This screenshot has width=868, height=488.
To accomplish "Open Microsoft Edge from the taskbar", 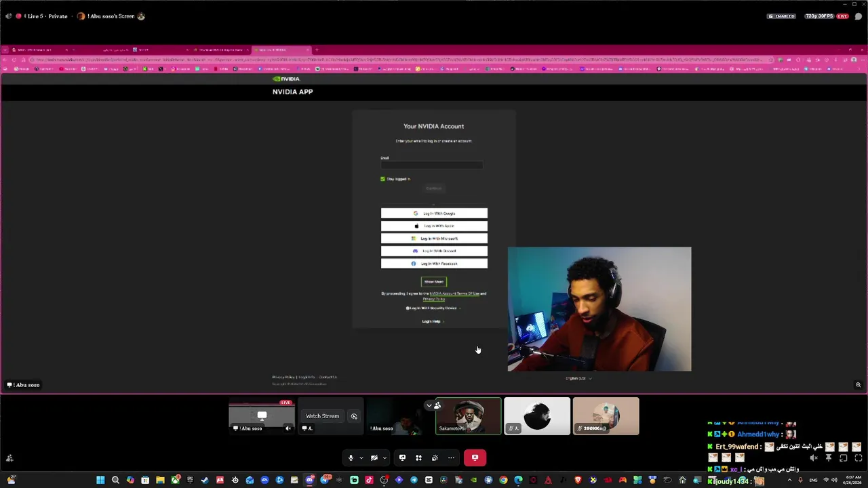I will point(518,480).
